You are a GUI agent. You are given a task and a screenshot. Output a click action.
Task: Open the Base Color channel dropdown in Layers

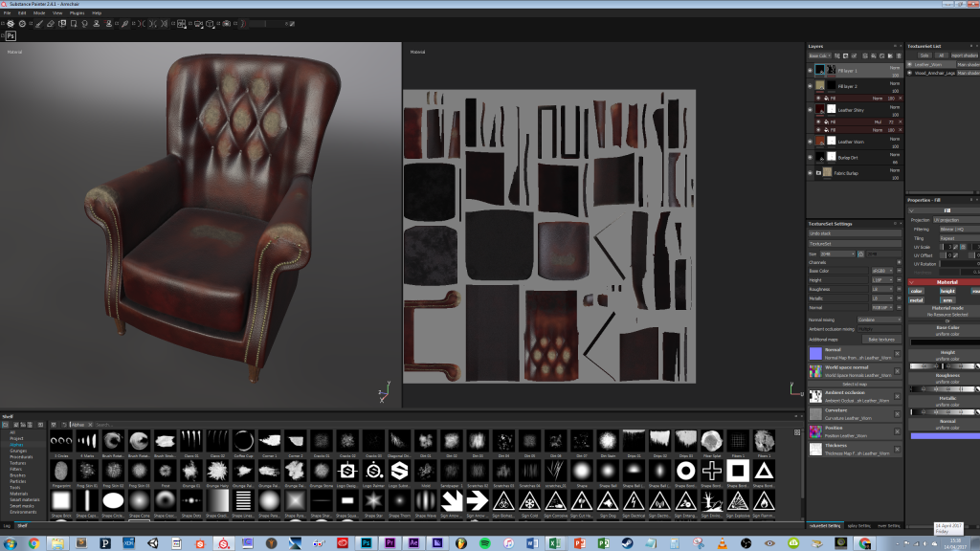click(819, 55)
